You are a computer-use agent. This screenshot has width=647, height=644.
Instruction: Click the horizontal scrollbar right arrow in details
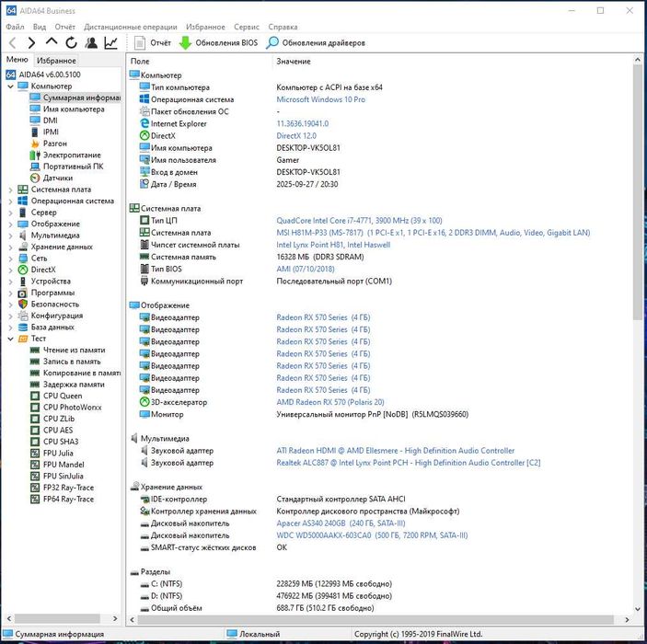pos(627,619)
